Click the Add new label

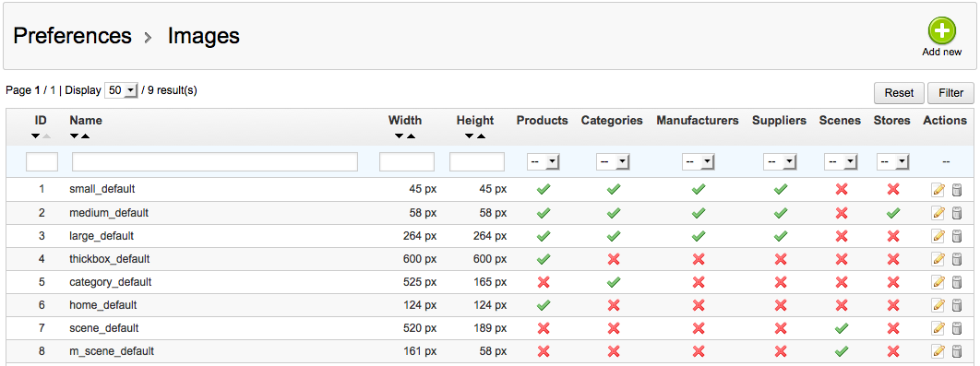[942, 53]
